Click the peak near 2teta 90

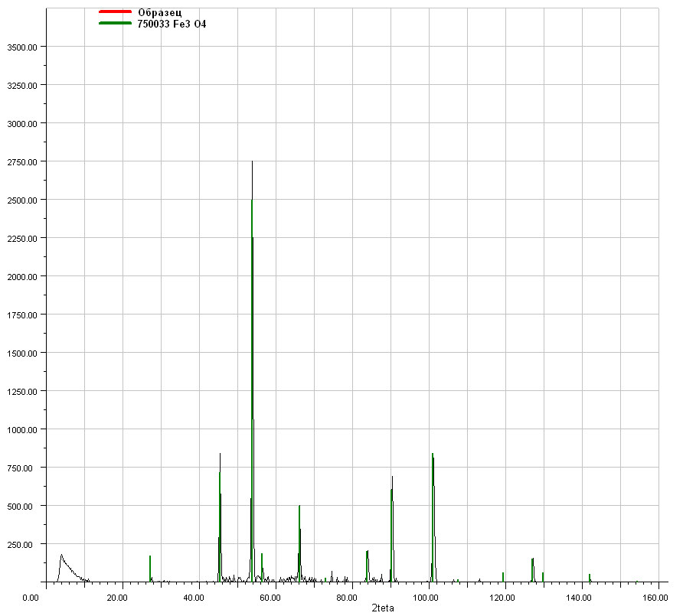392,529
